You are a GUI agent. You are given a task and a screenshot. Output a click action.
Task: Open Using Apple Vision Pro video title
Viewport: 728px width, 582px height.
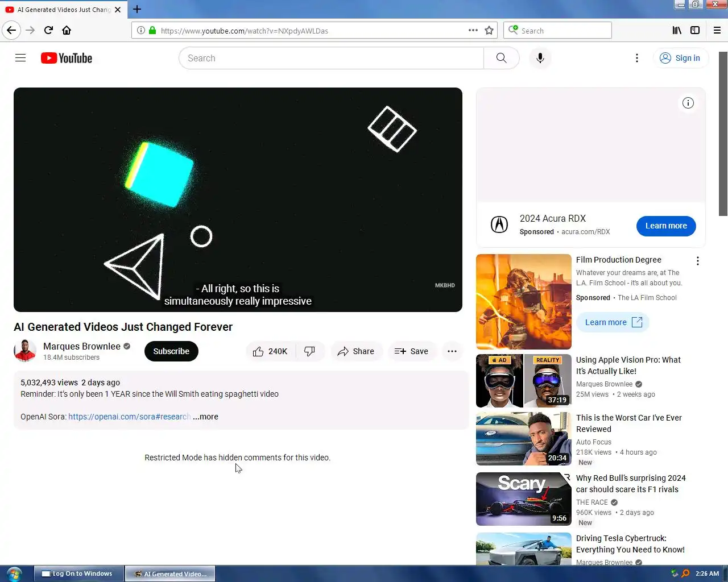tap(628, 365)
